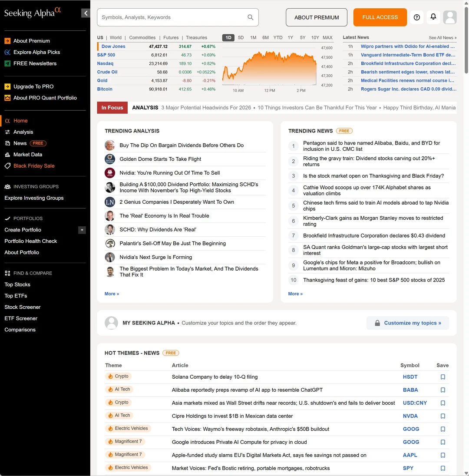Click the author avatar for Golden Dome article

(110, 159)
